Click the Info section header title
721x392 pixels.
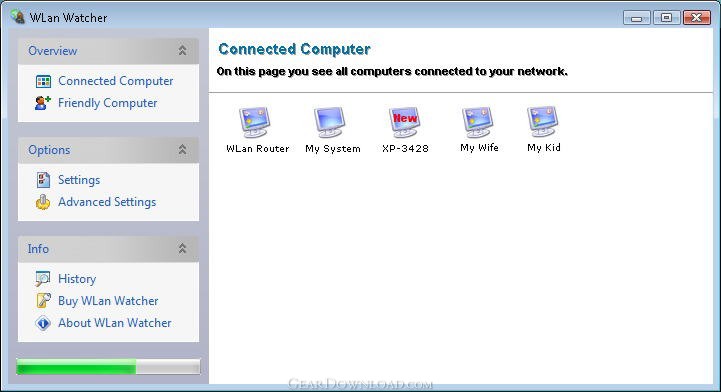[38, 249]
